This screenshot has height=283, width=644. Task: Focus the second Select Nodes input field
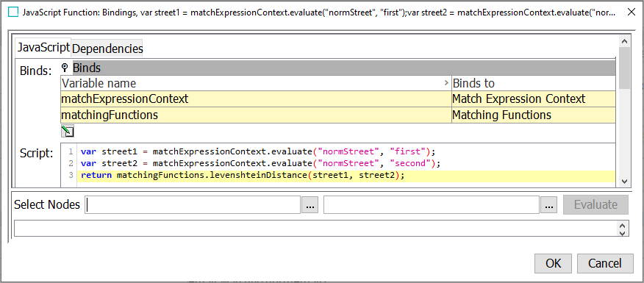pos(432,204)
